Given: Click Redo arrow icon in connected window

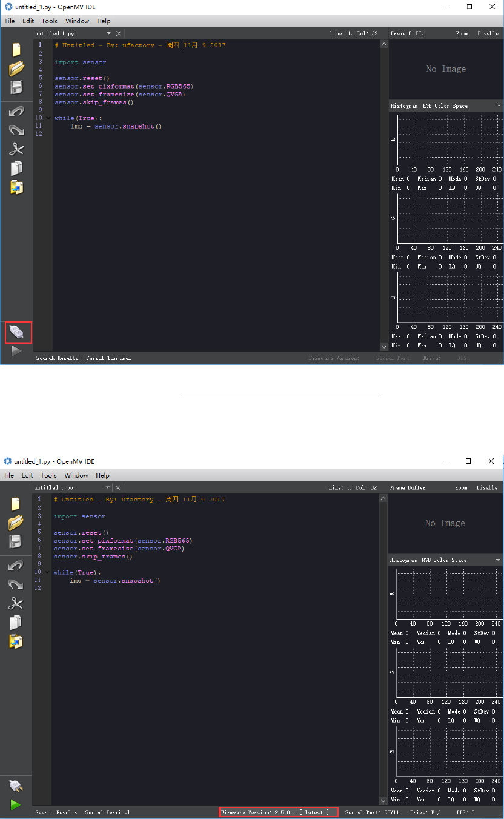Looking at the screenshot, I should click(15, 584).
